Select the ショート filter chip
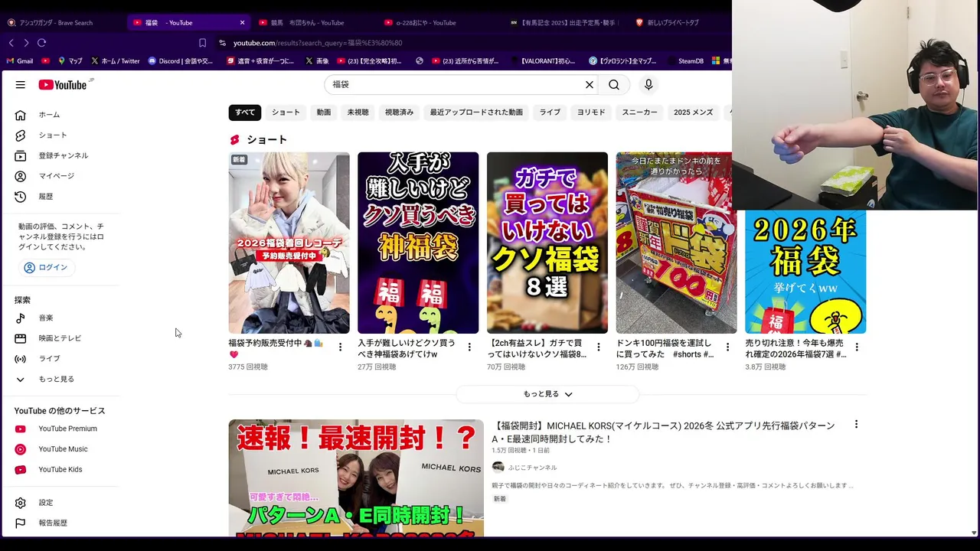980x551 pixels. tap(286, 112)
